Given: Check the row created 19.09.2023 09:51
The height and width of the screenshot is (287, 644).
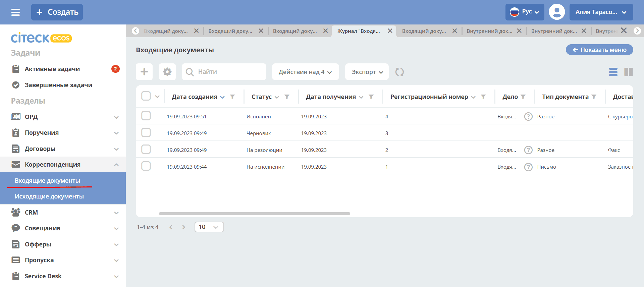Looking at the screenshot, I should pos(146,116).
